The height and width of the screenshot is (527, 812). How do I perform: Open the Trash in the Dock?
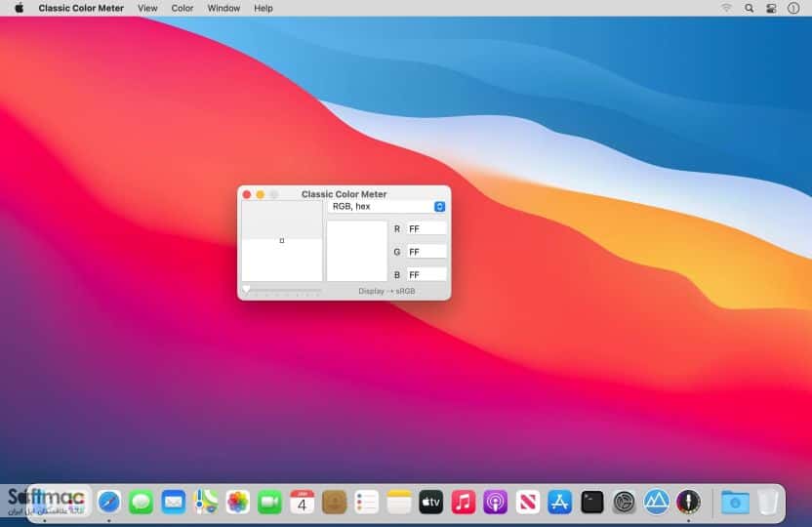coord(767,502)
